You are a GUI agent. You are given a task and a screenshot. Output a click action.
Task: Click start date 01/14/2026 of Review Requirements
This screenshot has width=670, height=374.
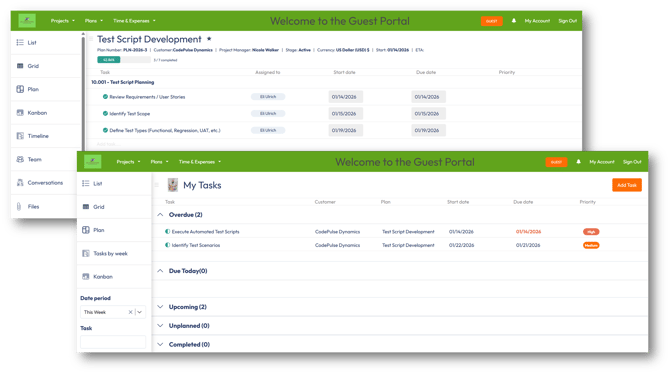tap(345, 97)
